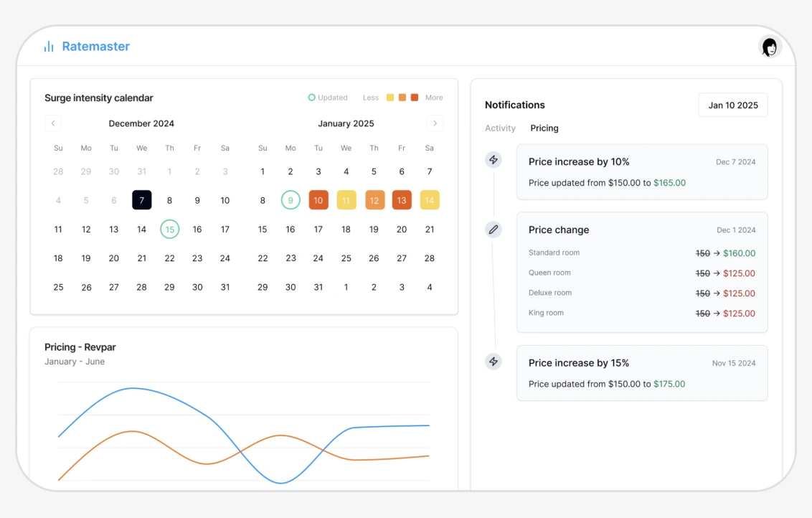Image resolution: width=812 pixels, height=518 pixels.
Task: Select the Pricing tab
Action: (x=544, y=128)
